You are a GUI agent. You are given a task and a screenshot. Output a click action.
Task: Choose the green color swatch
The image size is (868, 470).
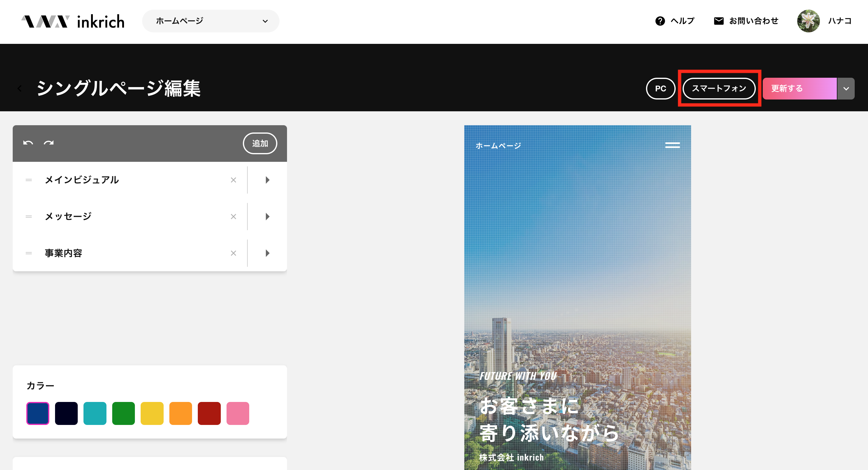point(123,413)
